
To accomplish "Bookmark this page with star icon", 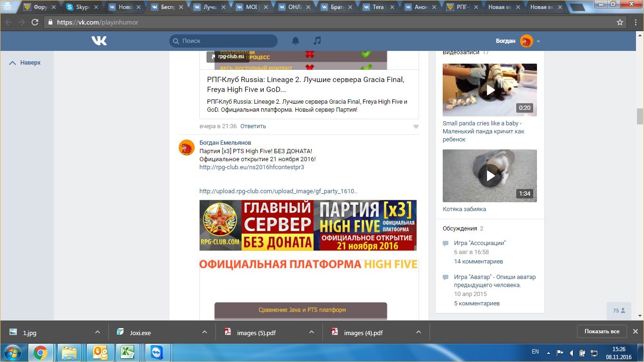I will tap(620, 22).
